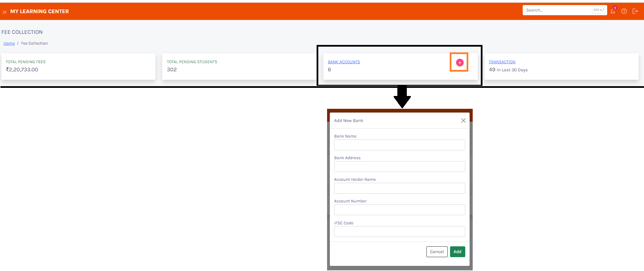Click the My Learning Center title
644x271 pixels.
(x=40, y=11)
